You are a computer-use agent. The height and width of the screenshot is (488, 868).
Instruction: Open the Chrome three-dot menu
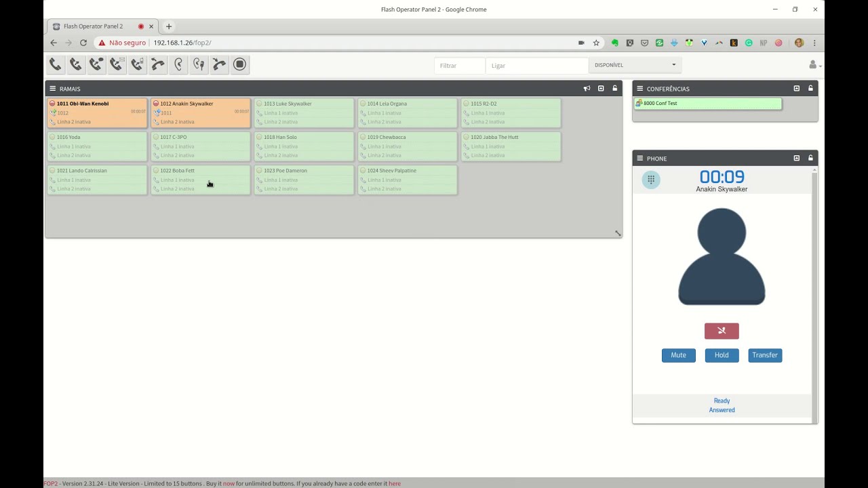coord(814,43)
